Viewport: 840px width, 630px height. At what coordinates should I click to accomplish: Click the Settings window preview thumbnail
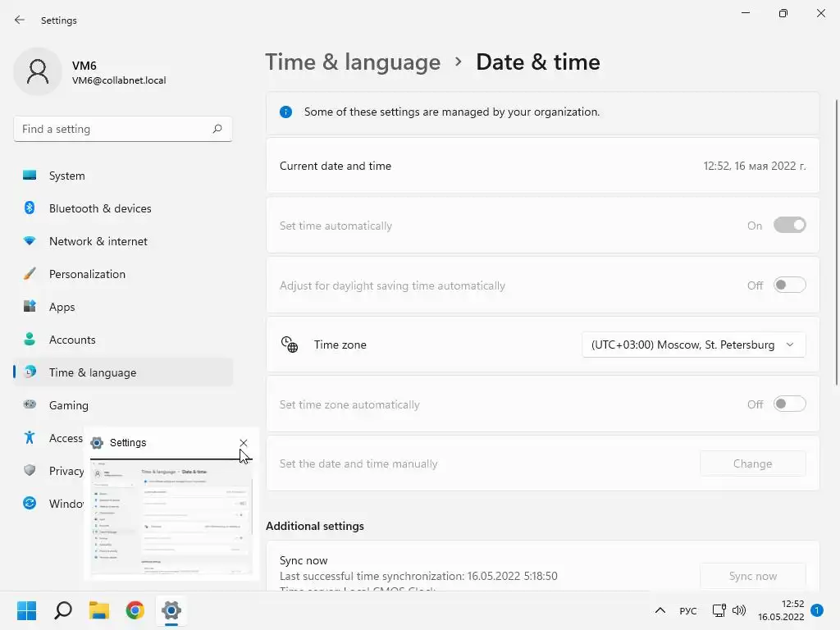(x=171, y=517)
